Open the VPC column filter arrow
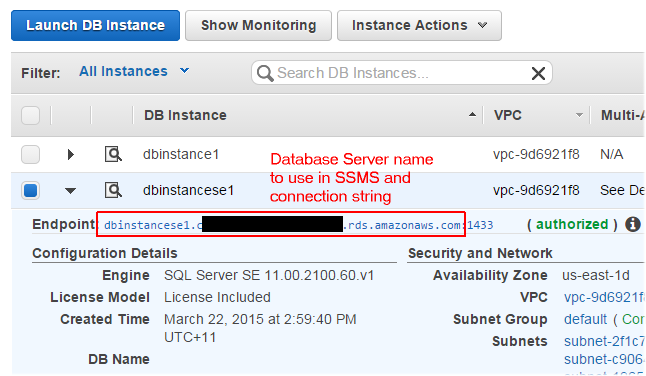This screenshot has width=646, height=376. (x=579, y=115)
